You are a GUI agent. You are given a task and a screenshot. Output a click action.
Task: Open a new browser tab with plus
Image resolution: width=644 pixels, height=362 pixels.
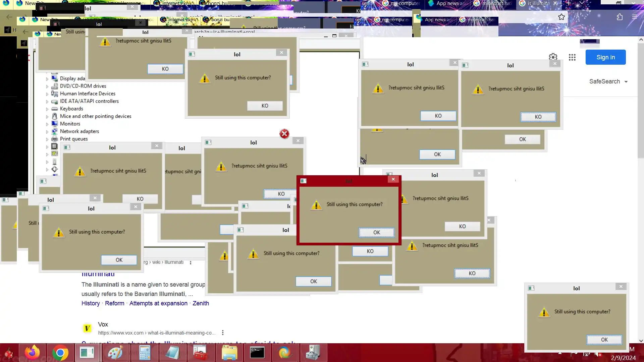pyautogui.click(x=569, y=3)
